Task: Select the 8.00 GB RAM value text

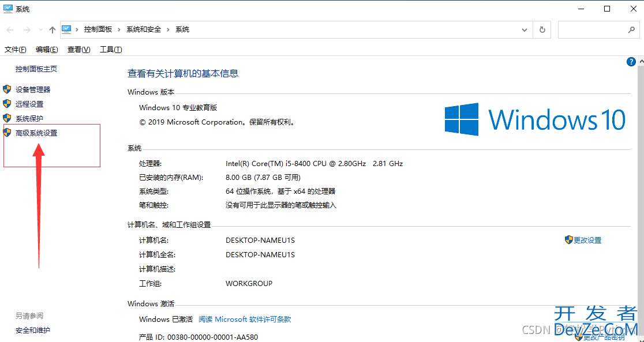Action: [x=263, y=178]
